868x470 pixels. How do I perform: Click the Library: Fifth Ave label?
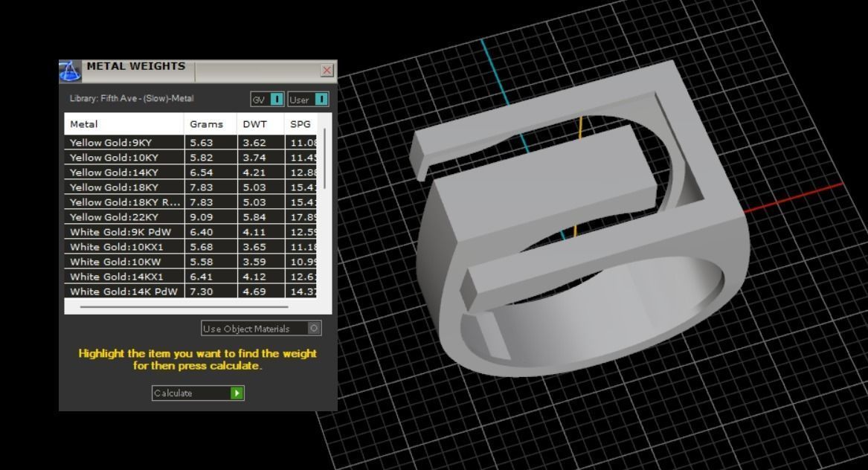132,99
